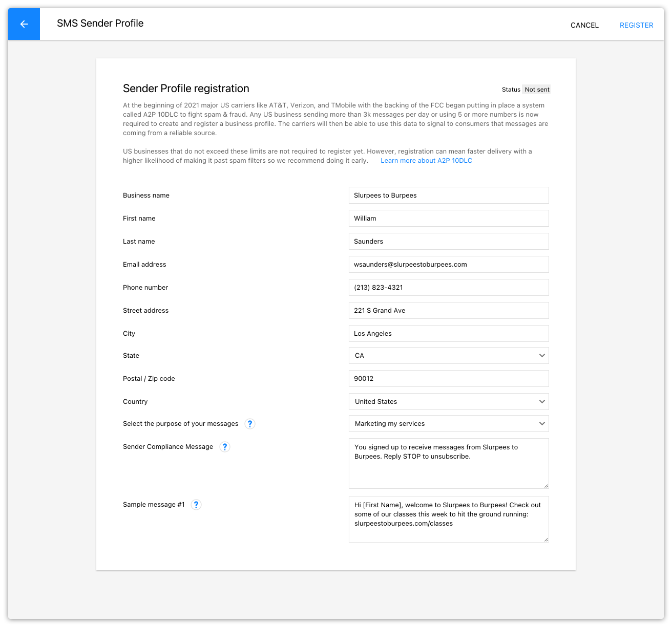Screen dimensions: 672x627
Task: Click the 'State' label
Action: (131, 356)
